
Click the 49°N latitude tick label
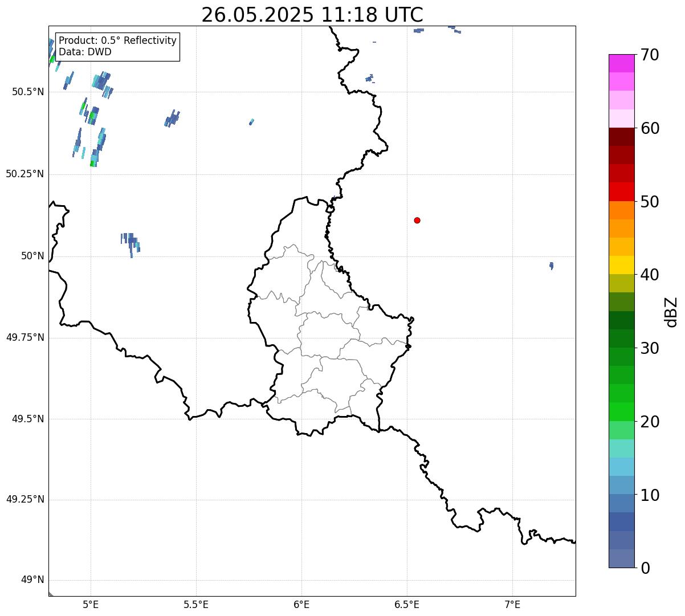pyautogui.click(x=32, y=580)
